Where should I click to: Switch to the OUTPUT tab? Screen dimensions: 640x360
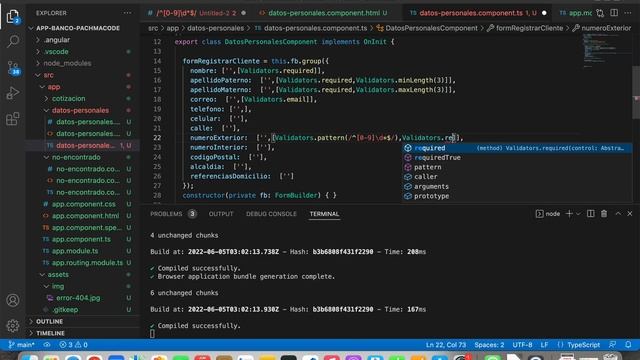[x=221, y=214]
